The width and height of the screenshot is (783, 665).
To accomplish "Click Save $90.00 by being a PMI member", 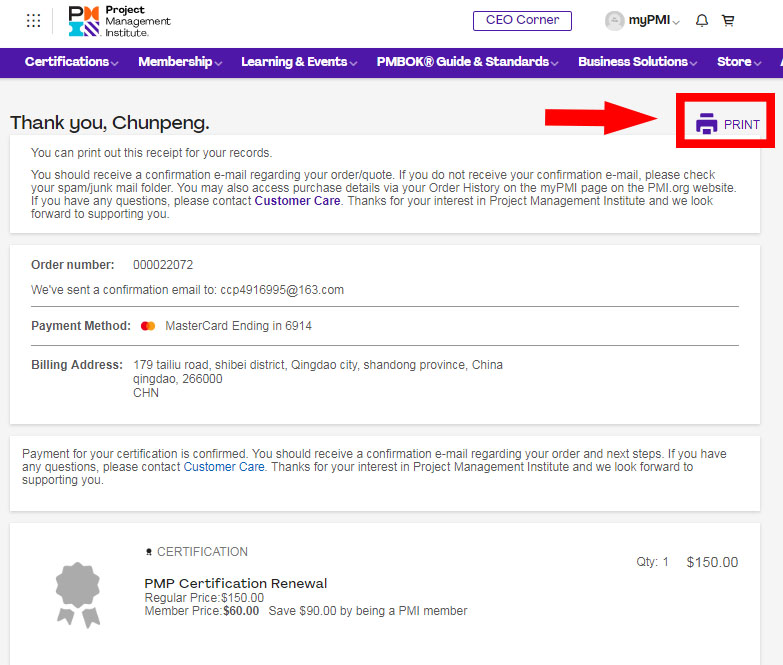I will (x=368, y=611).
